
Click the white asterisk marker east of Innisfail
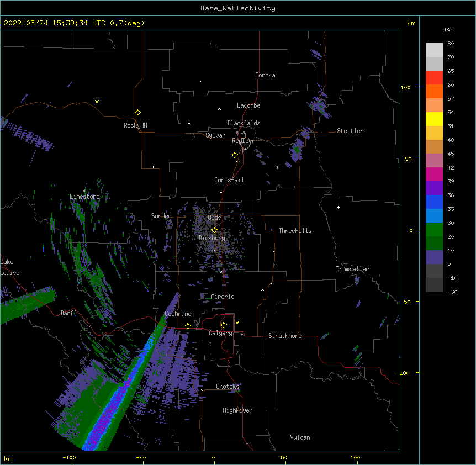pos(277,167)
